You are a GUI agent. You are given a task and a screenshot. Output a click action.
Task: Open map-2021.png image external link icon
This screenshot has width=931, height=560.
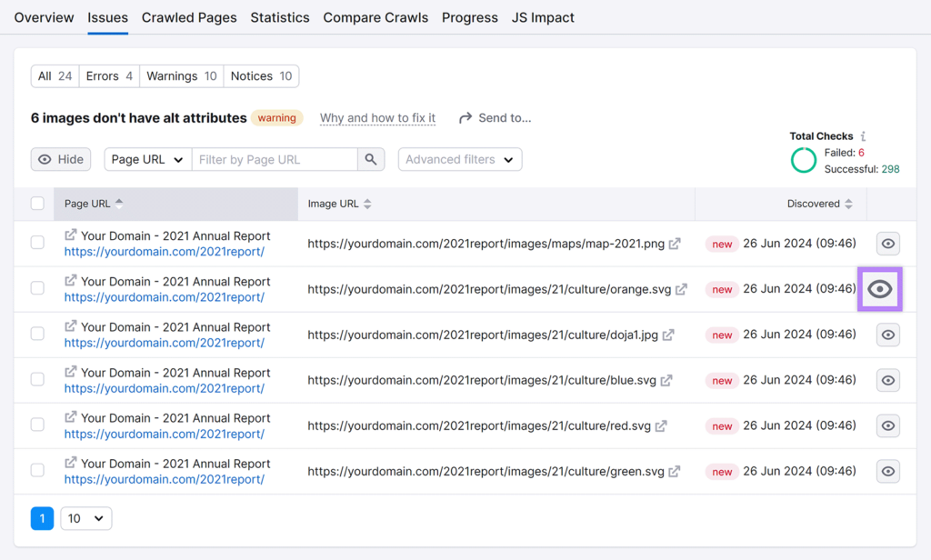(x=675, y=244)
